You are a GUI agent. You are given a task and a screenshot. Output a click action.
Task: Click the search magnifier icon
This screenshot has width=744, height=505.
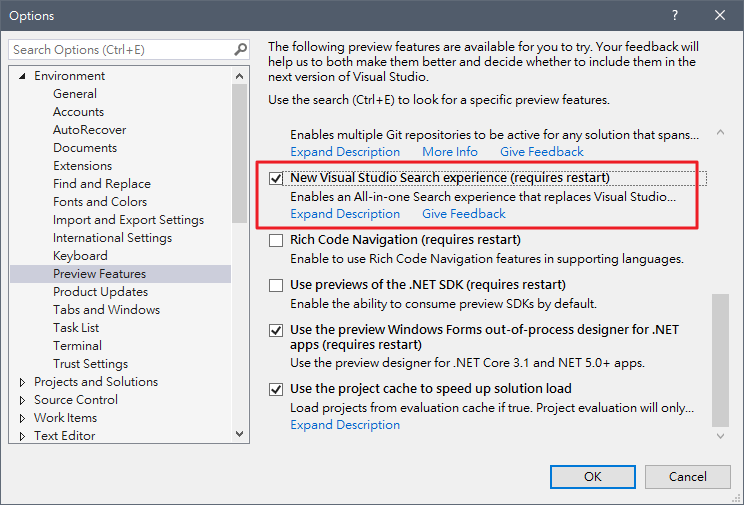[241, 49]
